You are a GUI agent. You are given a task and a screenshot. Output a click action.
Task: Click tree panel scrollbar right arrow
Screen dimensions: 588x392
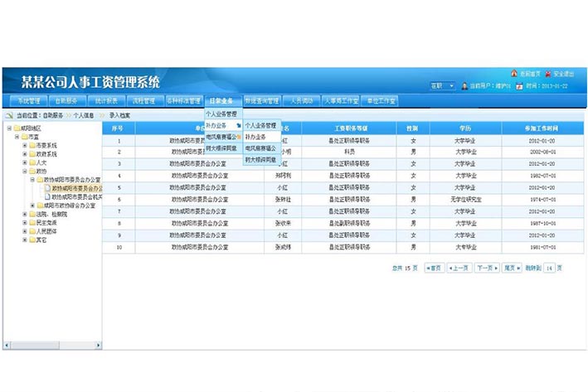(x=98, y=345)
